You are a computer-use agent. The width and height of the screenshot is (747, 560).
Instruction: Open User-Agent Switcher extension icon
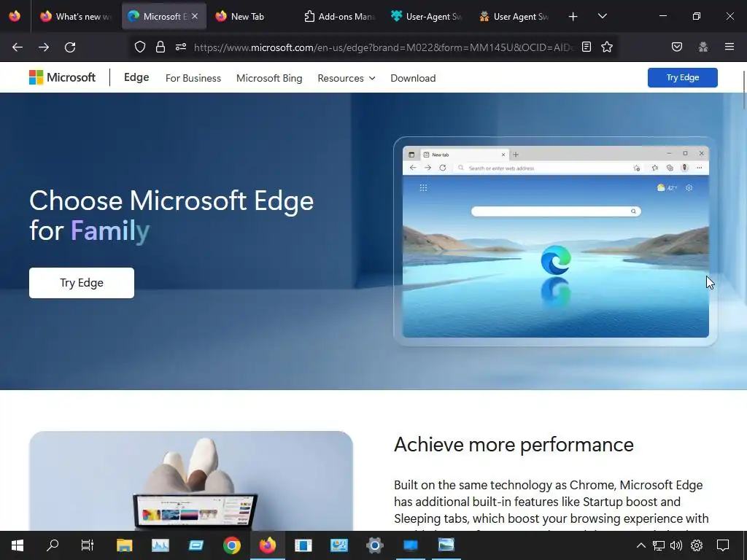click(x=703, y=47)
